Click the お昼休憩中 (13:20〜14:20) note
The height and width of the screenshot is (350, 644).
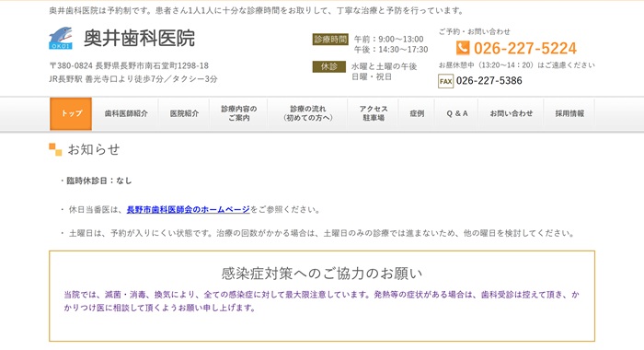(517, 65)
